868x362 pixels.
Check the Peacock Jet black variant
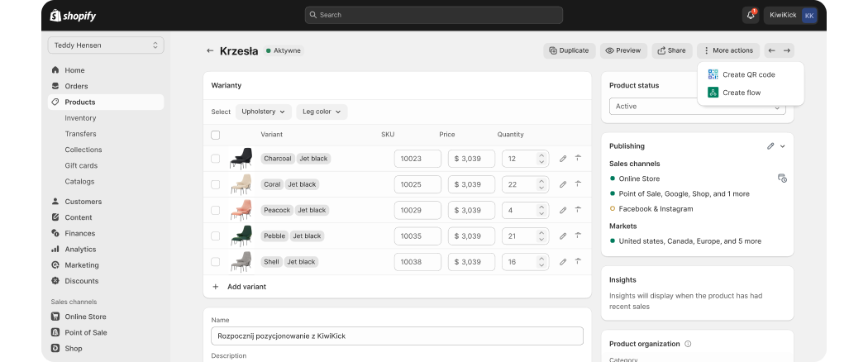coord(216,210)
